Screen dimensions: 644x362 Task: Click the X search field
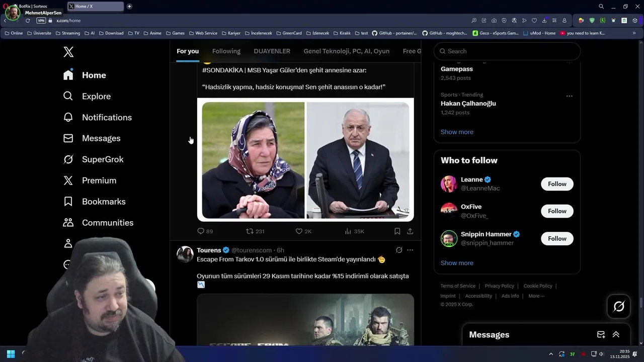(507, 51)
